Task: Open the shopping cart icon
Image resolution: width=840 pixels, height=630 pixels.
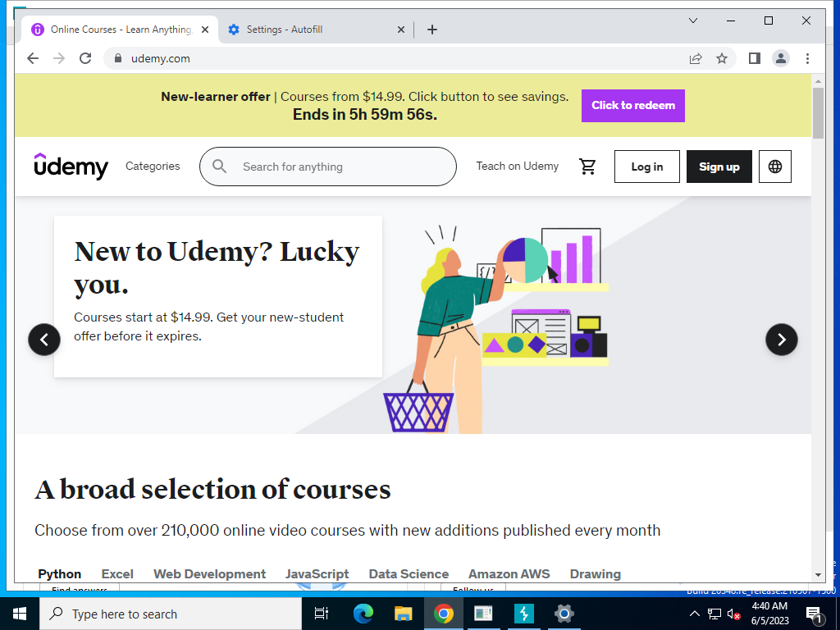Action: [587, 167]
